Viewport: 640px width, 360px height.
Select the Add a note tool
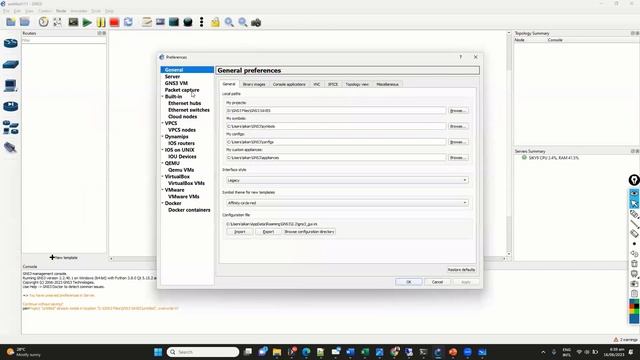[147, 22]
